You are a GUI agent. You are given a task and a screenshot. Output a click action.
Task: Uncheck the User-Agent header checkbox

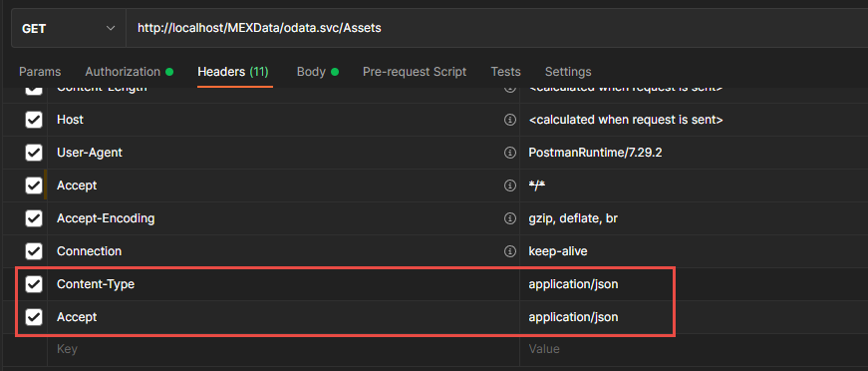pos(34,153)
